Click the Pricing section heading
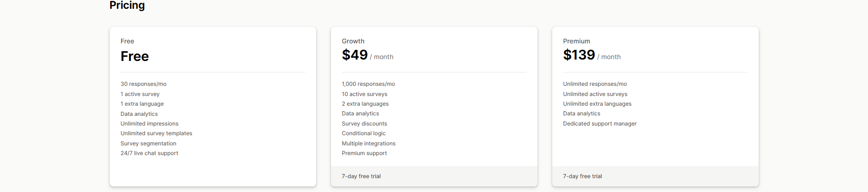Viewport: 868px width, 192px height. pos(127,6)
